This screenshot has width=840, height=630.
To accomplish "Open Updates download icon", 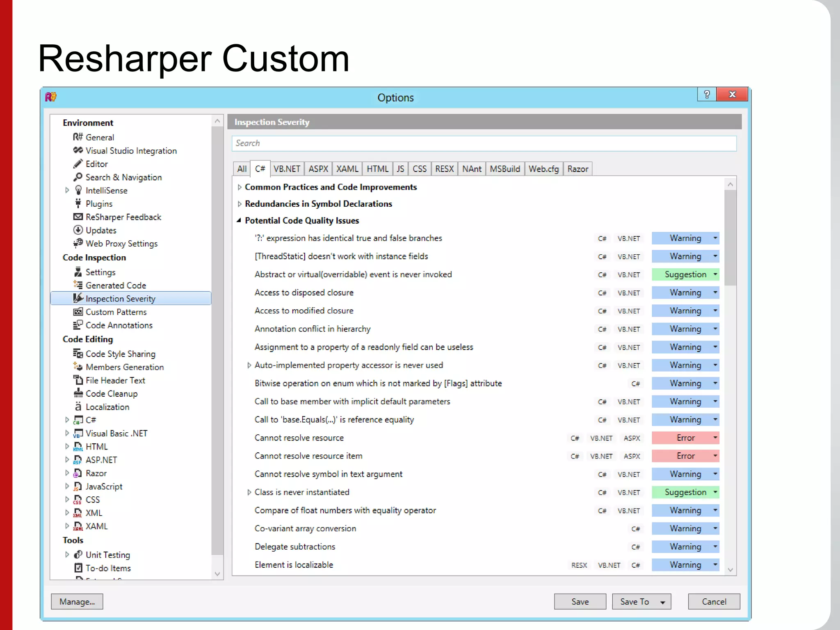I will (78, 230).
